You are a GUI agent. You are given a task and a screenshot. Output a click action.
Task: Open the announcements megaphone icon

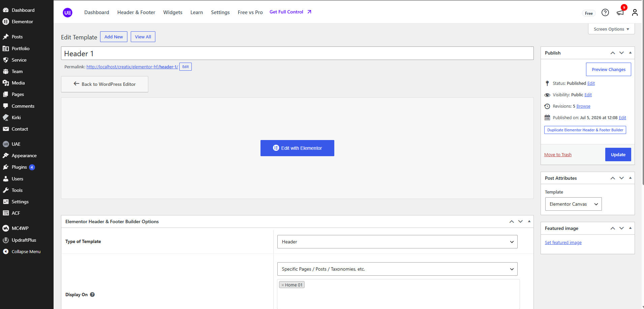click(620, 12)
